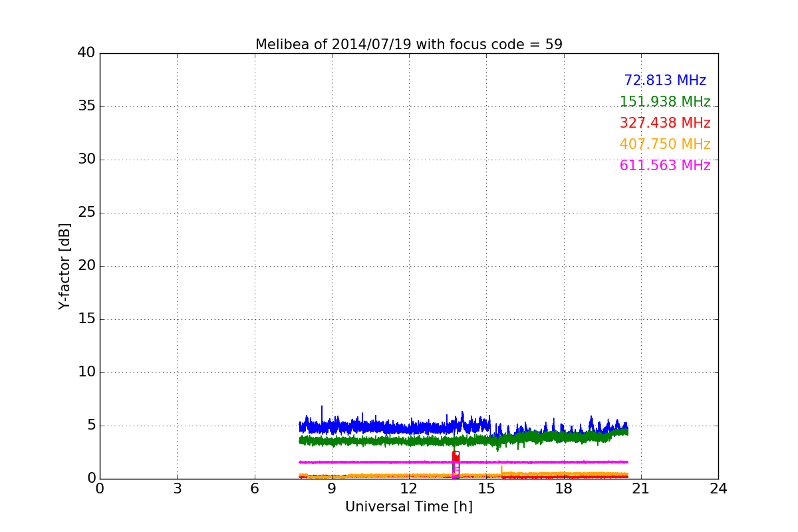
Task: Click the x-axis tick label 9
Action: pyautogui.click(x=332, y=489)
